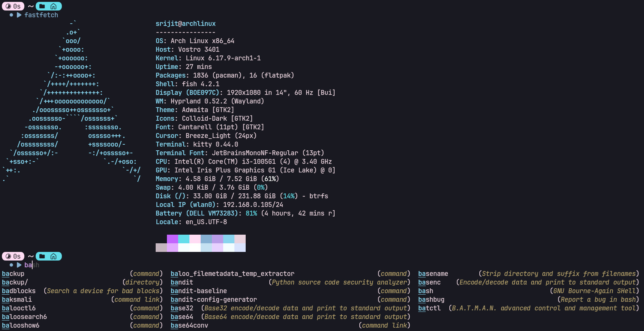Select the 'bashbug' completion
The width and height of the screenshot is (644, 331).
pos(528,300)
